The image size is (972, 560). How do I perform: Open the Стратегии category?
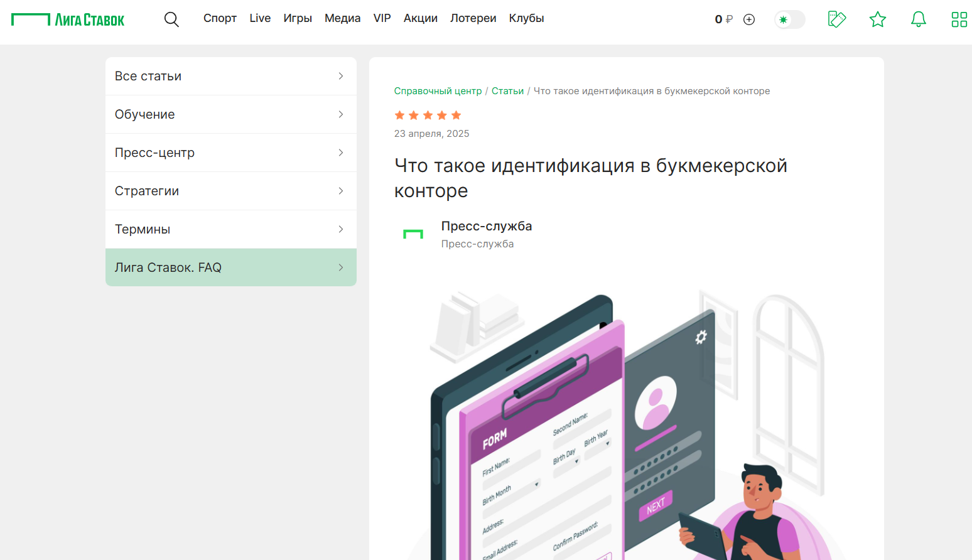[x=231, y=191]
